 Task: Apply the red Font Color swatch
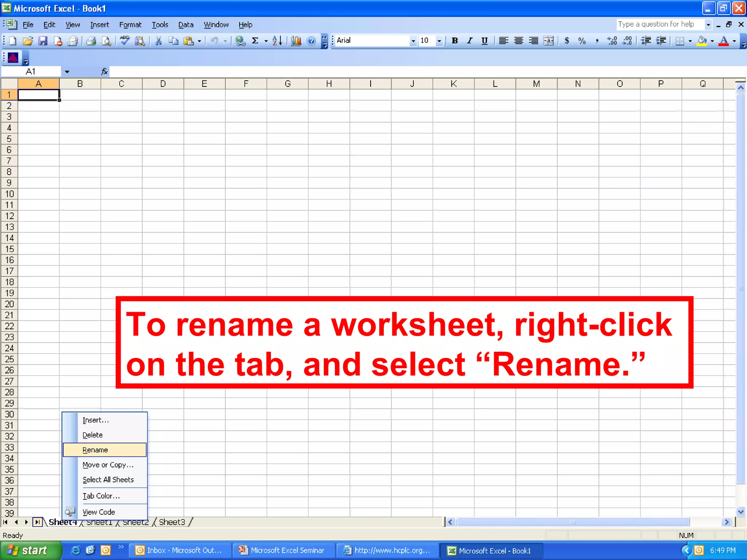(x=724, y=41)
